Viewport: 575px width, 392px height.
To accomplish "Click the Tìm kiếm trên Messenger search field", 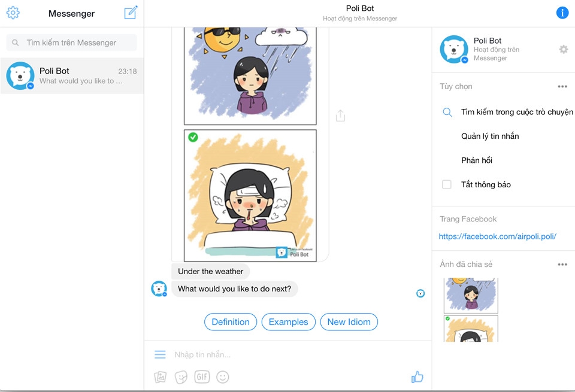I will [71, 42].
